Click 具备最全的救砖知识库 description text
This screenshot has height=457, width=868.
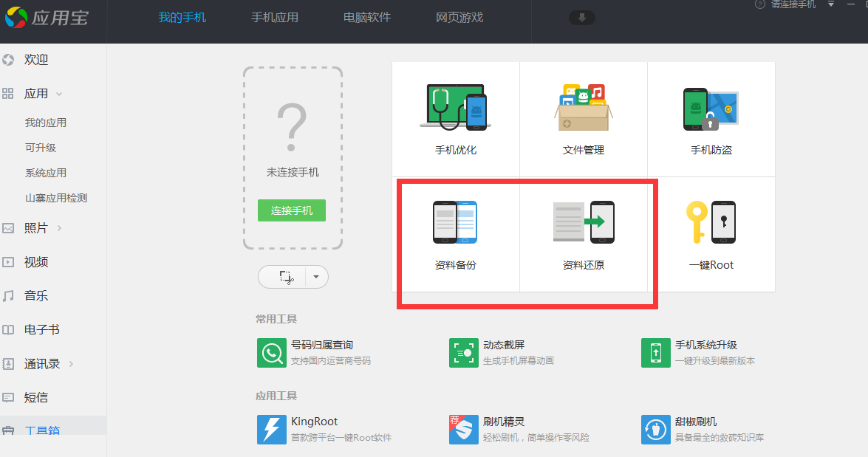pyautogui.click(x=720, y=438)
